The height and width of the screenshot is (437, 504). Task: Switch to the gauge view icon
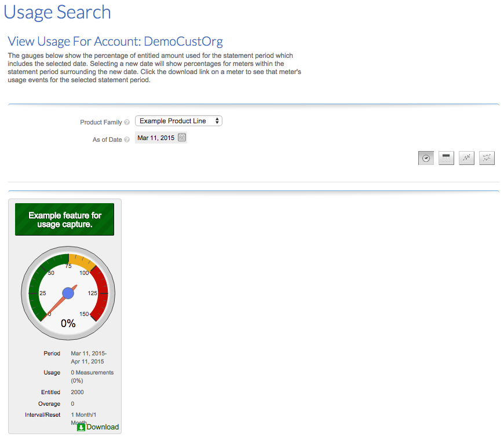click(426, 158)
